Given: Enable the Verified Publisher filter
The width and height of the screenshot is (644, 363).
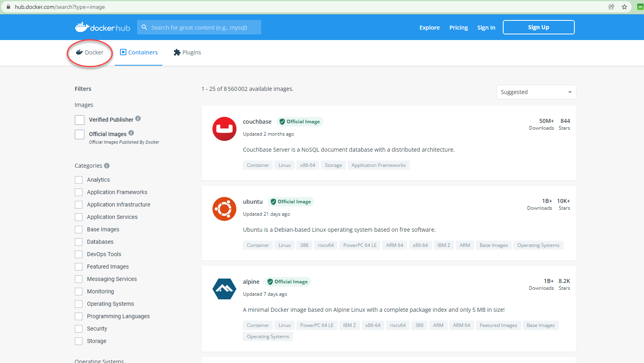Looking at the screenshot, I should pyautogui.click(x=80, y=120).
